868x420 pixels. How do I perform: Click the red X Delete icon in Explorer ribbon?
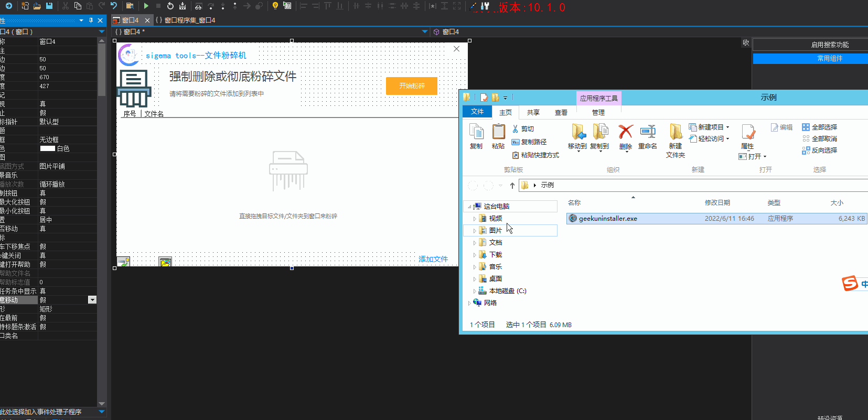[625, 132]
